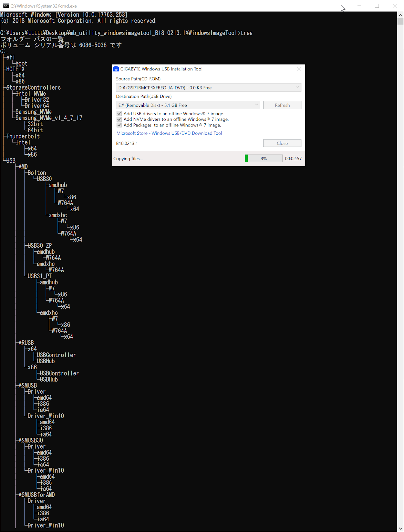The image size is (404, 532).
Task: Close the GIGABYTE Windows USB Installation Tool dialog
Action: pos(299,69)
